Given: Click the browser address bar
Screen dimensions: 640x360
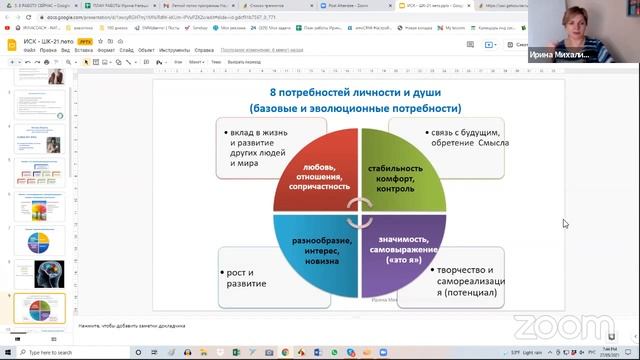Looking at the screenshot, I should coord(282,17).
